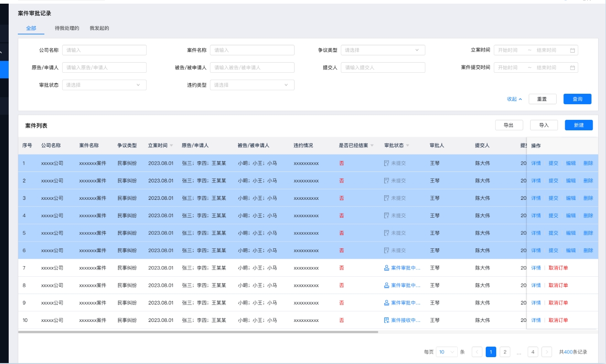This screenshot has height=364, width=606.
Task: Focus 原告/申请人 input field
Action: [x=104, y=68]
